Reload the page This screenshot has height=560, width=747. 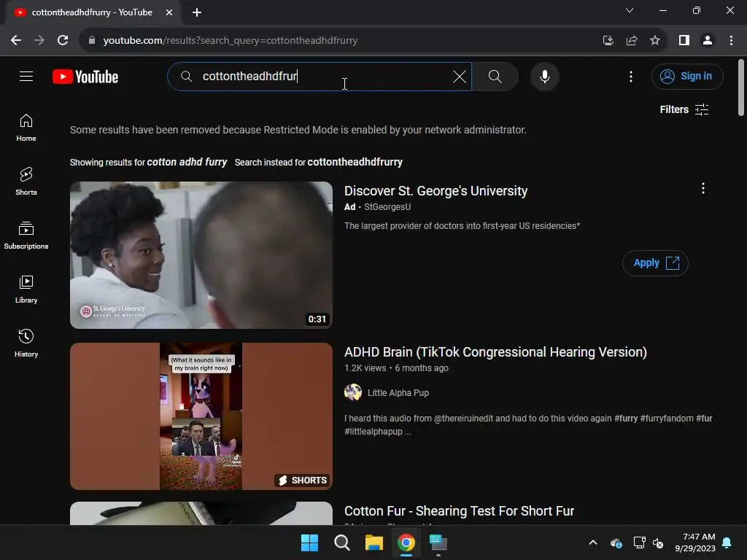coord(63,41)
